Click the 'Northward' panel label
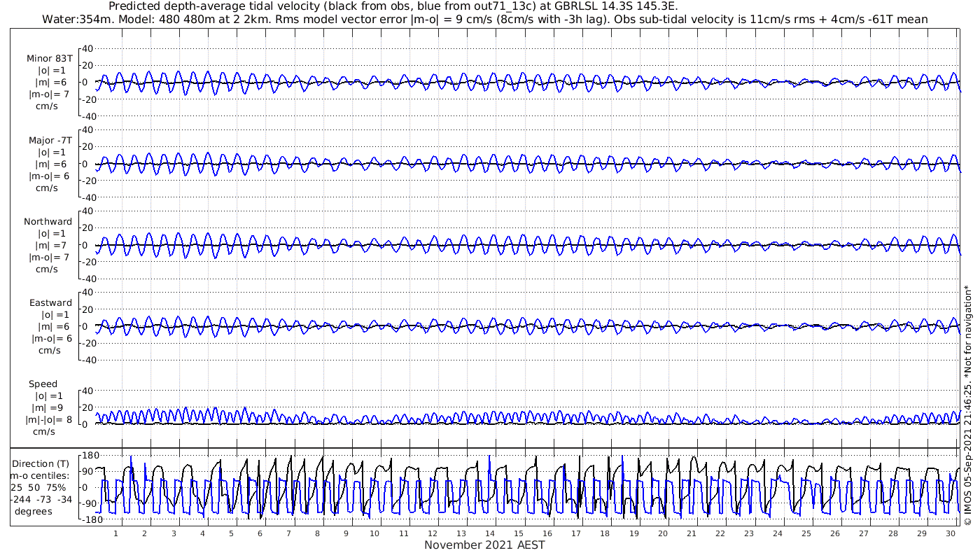 48,222
